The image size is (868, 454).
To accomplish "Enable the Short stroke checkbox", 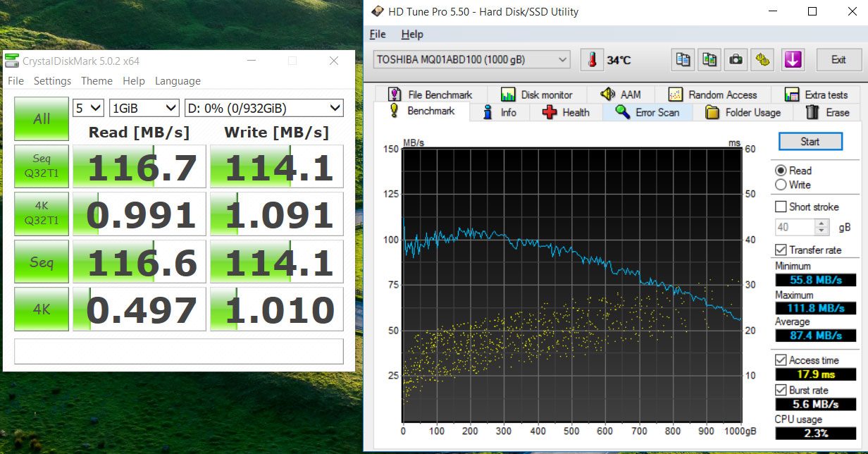I will coord(781,207).
